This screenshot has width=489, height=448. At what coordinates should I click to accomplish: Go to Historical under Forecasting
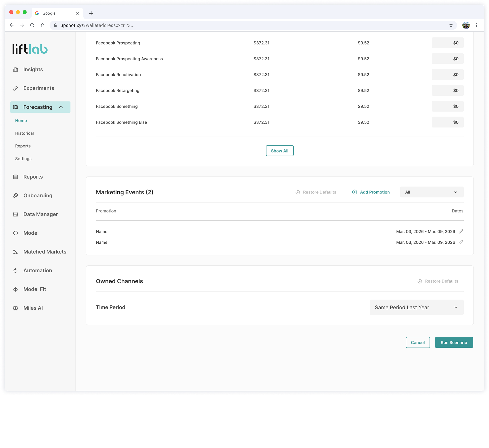coord(24,133)
